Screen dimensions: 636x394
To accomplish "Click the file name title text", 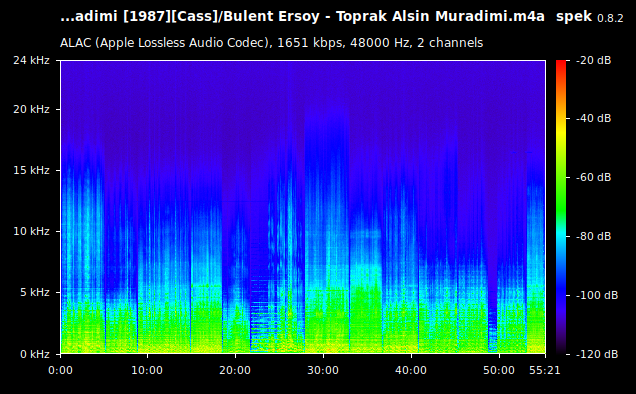I will [x=302, y=17].
